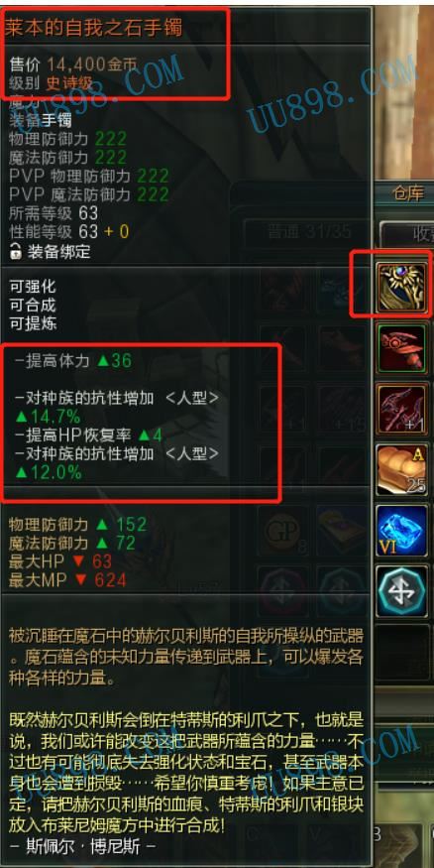Click the lock icon beside 装备绑定
Image resolution: width=434 pixels, height=868 pixels.
16,251
